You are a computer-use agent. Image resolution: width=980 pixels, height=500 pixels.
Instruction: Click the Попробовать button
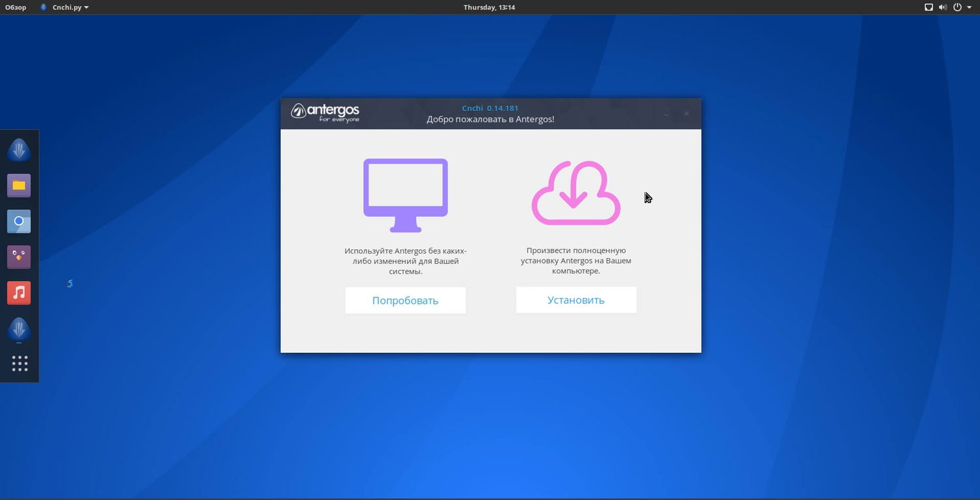click(x=405, y=301)
